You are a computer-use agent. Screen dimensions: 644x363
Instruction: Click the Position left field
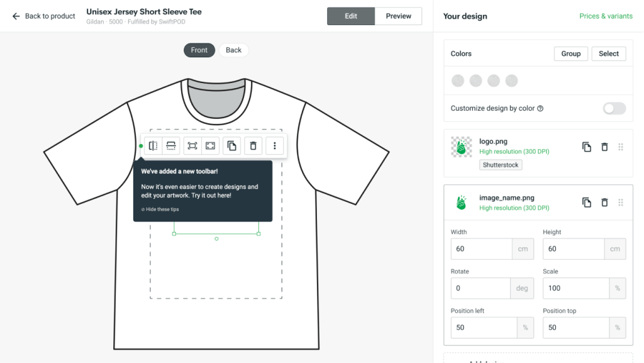click(x=484, y=328)
